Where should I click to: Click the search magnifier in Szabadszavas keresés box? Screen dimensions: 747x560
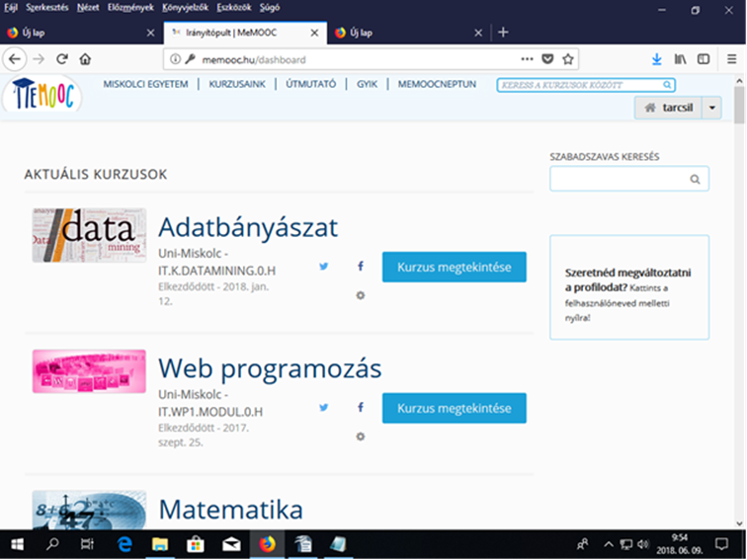click(x=695, y=179)
